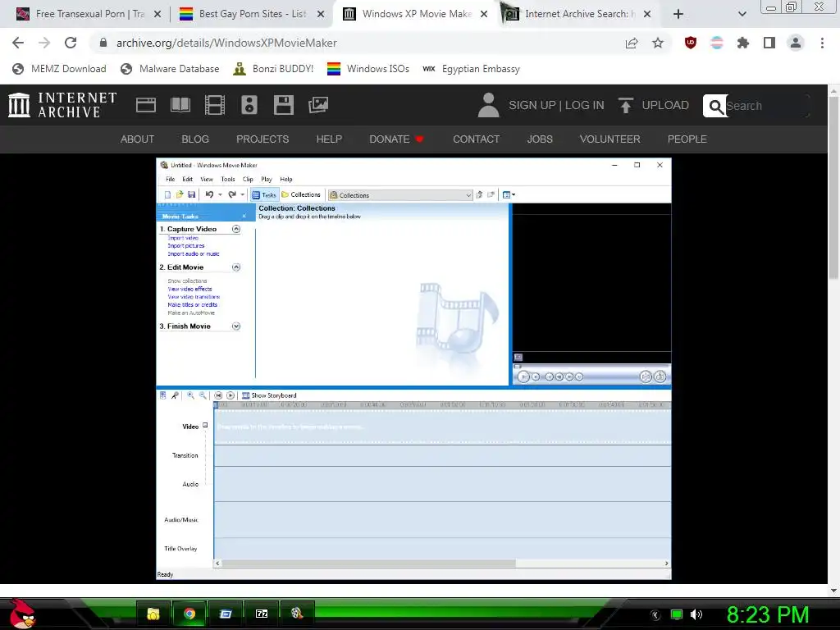
Task: Click the Archive UPLOAD button
Action: [654, 105]
